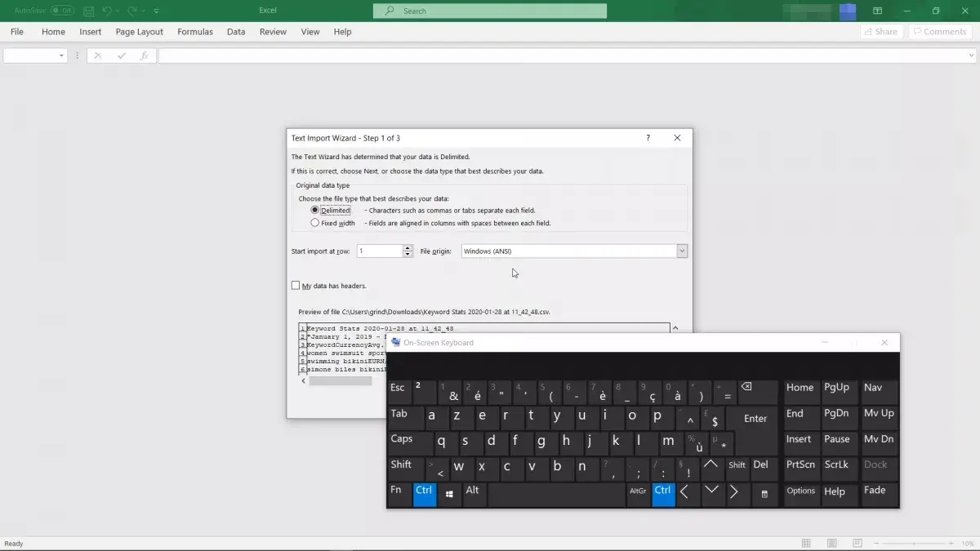Click the left arrow key
This screenshot has height=551, width=980.
[x=688, y=495]
